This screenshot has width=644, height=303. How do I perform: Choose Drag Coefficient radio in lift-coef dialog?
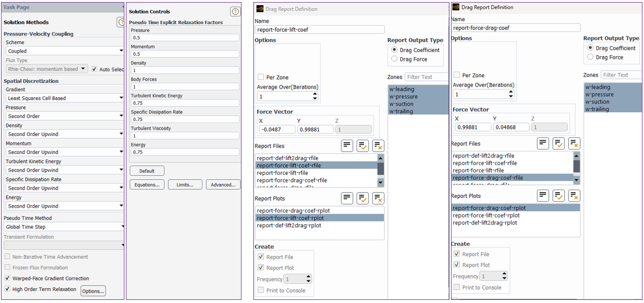click(x=394, y=50)
